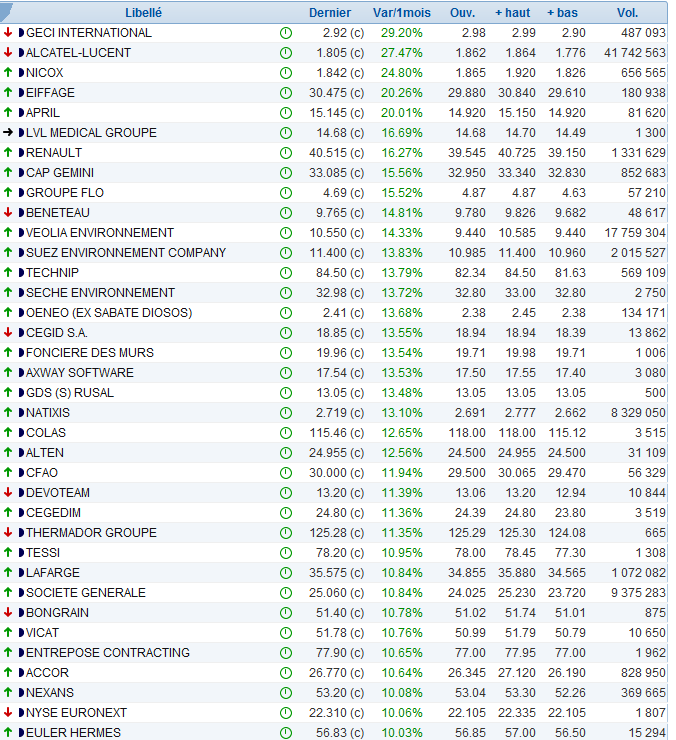The height and width of the screenshot is (740, 676).
Task: Click the clock icon in GECI INTERNATIONAL row
Action: coord(285,33)
